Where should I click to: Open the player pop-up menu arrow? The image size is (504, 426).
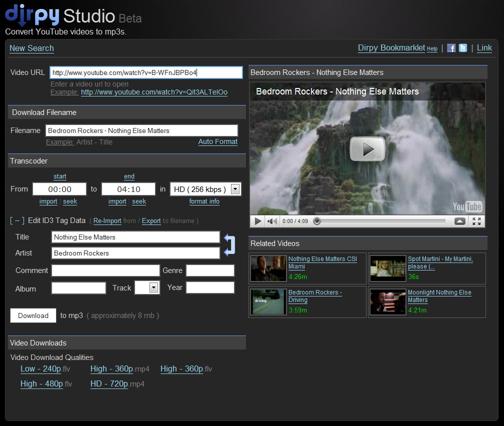460,221
